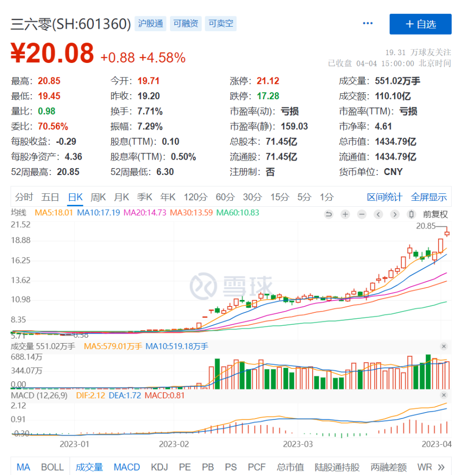Zoom out of the chart with minus icon
The image size is (476, 475).
(x=361, y=214)
